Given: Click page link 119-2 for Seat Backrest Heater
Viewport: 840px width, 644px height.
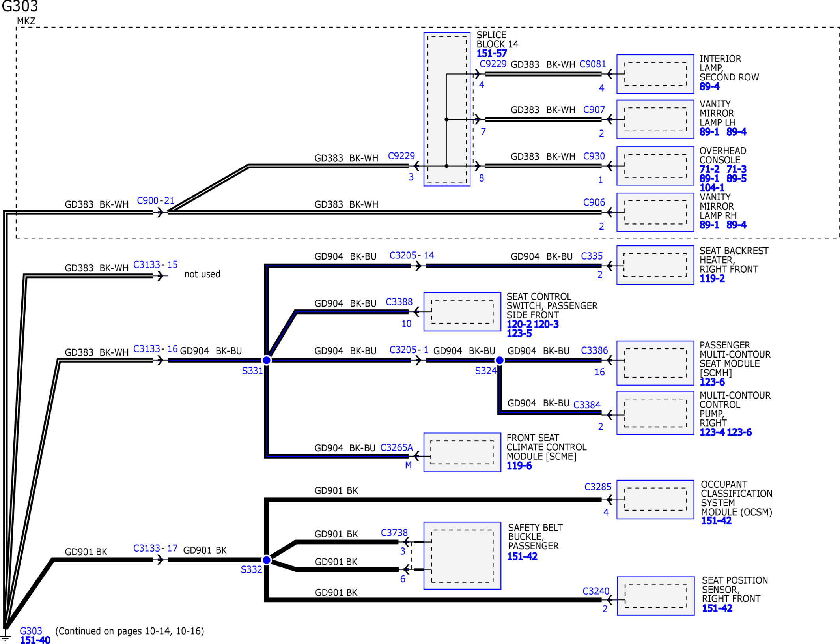Looking at the screenshot, I should tap(712, 279).
